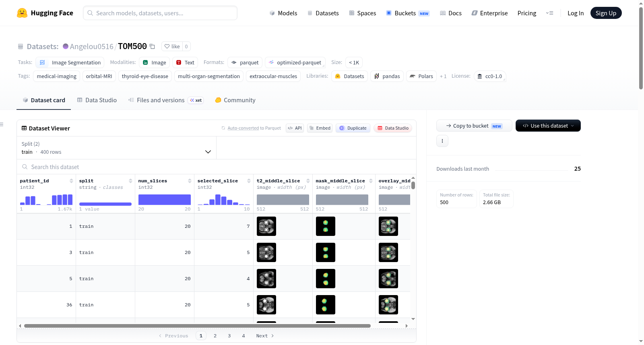The width and height of the screenshot is (644, 345).
Task: Go to Datasets in top navigation
Action: tap(323, 13)
